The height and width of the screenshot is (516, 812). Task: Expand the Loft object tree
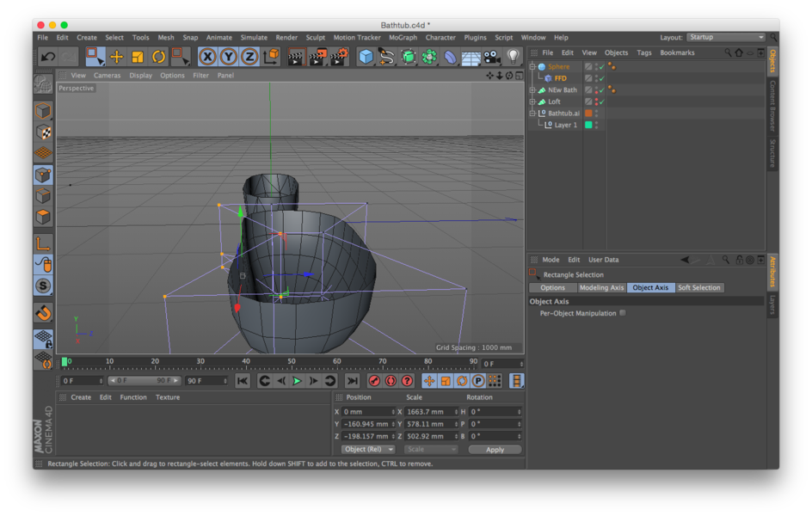point(532,101)
